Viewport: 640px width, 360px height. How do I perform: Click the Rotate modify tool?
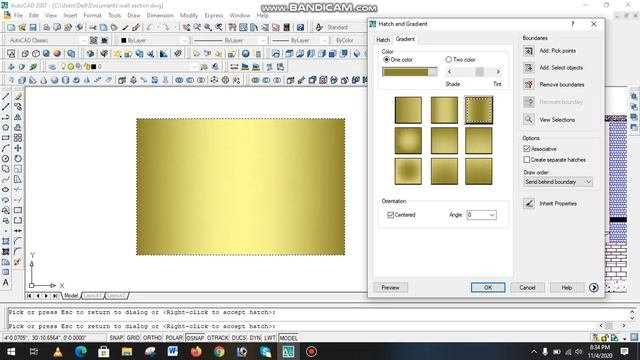pos(18,158)
